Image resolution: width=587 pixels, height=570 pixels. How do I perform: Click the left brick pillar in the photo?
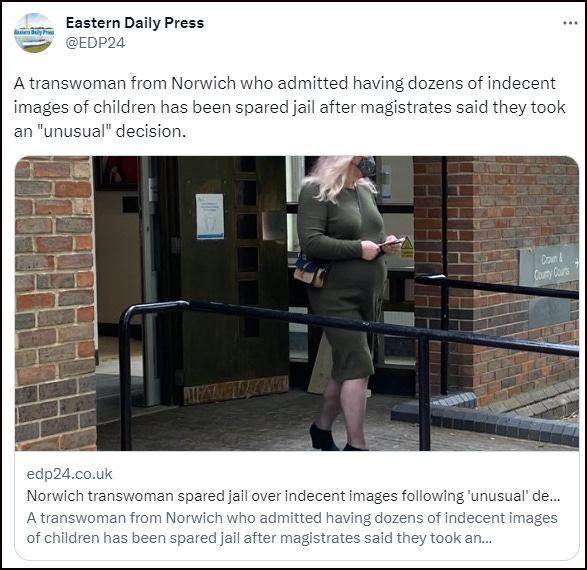tap(54, 303)
